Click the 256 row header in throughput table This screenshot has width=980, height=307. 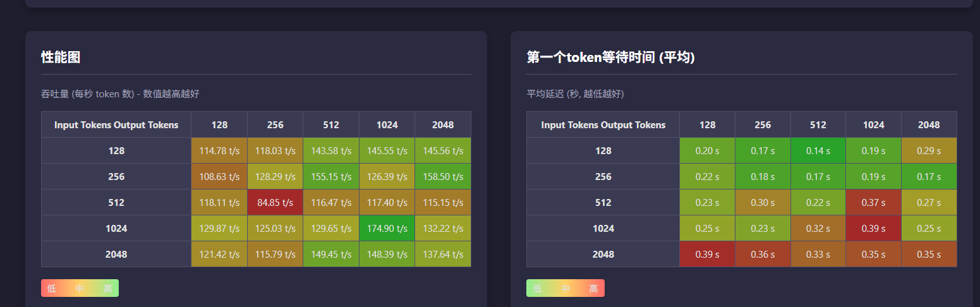click(116, 177)
